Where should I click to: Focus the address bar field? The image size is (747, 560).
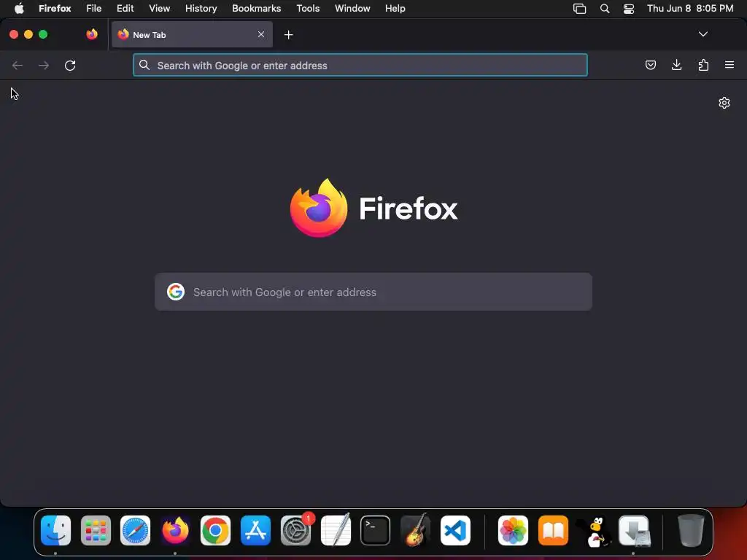pyautogui.click(x=360, y=65)
